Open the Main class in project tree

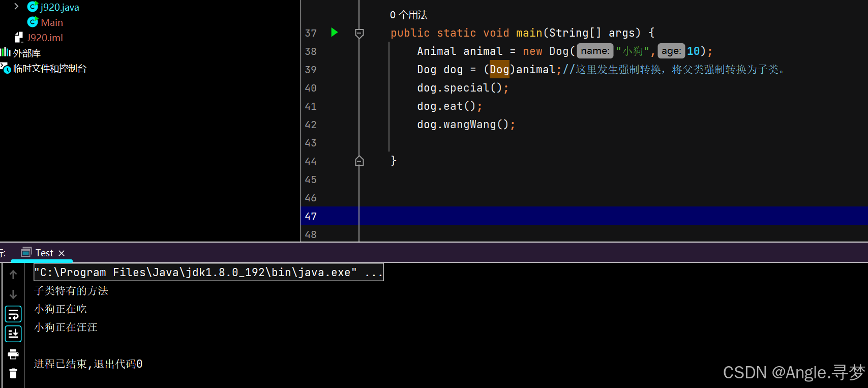52,22
